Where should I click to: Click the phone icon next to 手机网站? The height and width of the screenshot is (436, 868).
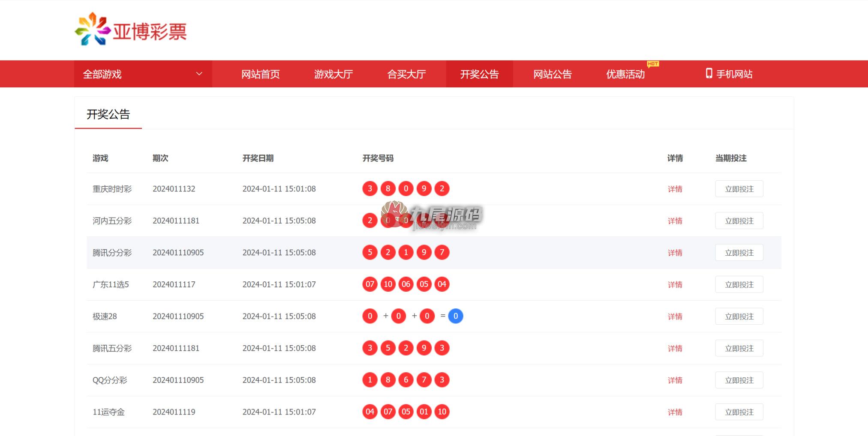pos(709,73)
